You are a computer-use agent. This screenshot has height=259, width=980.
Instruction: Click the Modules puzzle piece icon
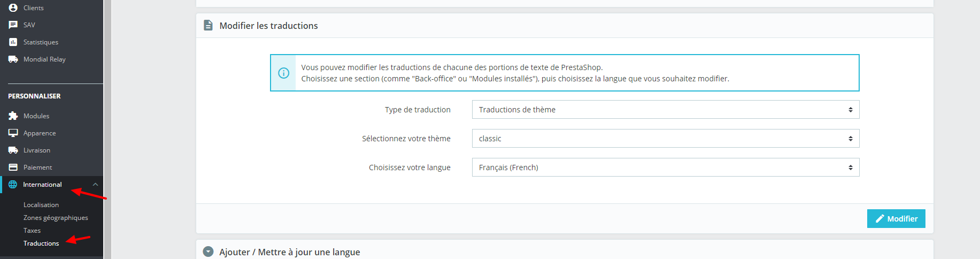[13, 116]
